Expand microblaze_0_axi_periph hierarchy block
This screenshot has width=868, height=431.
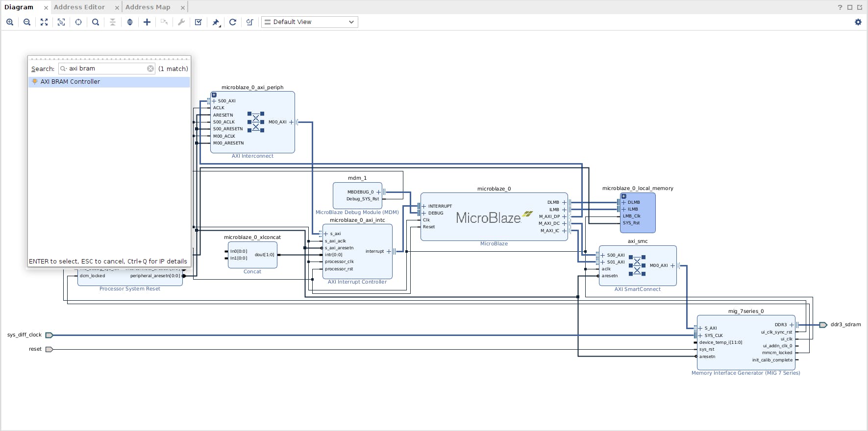[214, 95]
